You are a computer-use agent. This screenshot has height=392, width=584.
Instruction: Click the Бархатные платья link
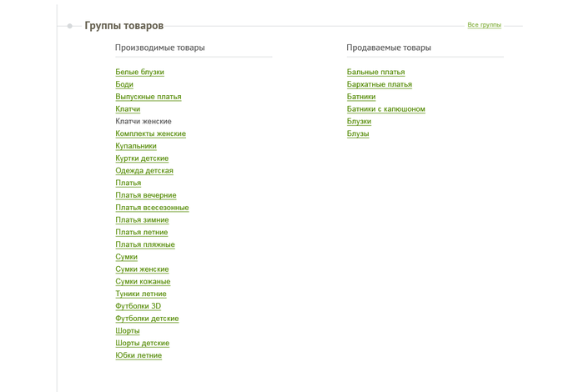[x=379, y=84]
